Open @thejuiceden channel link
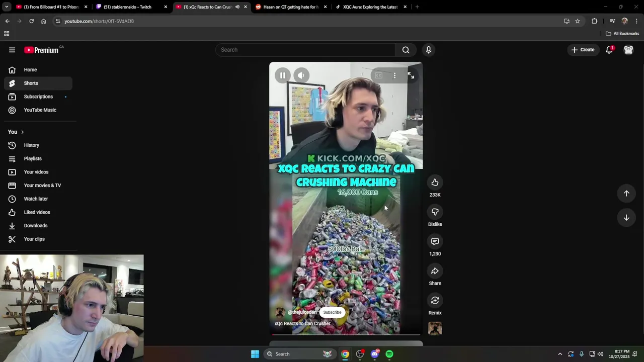 (x=302, y=312)
